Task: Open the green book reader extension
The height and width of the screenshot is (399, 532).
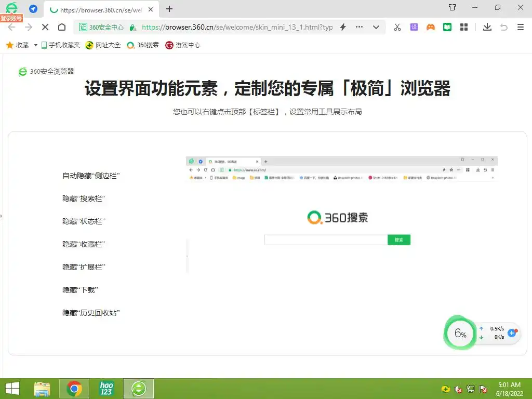Action: (x=447, y=27)
